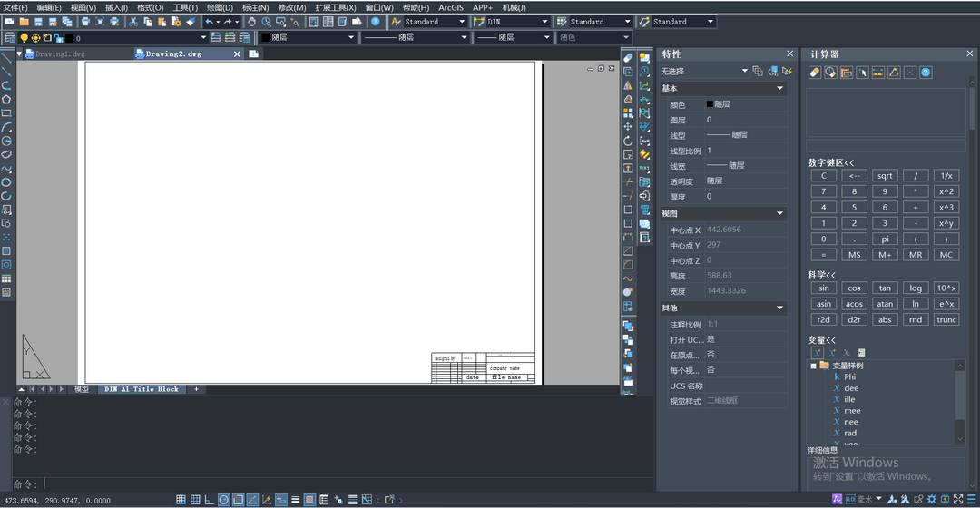980x508 pixels.
Task: Pick the Pan hand tool
Action: click(x=251, y=22)
